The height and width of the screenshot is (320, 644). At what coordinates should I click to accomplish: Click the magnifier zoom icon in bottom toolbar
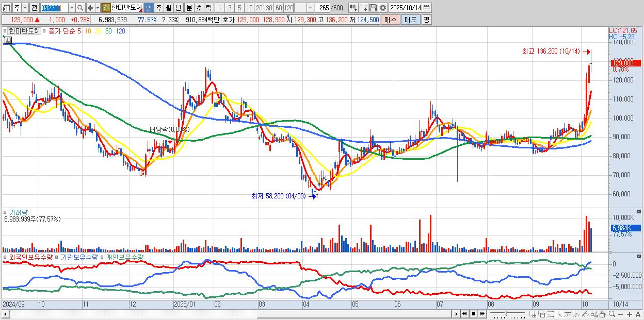click(612, 314)
